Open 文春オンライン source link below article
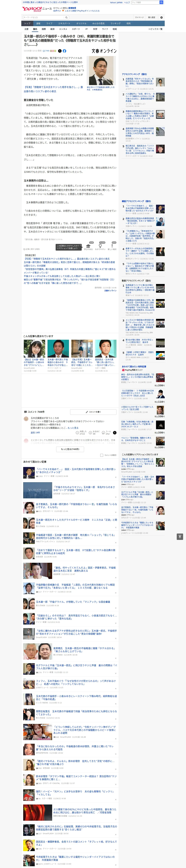The image size is (186, 868). pyautogui.click(x=110, y=290)
